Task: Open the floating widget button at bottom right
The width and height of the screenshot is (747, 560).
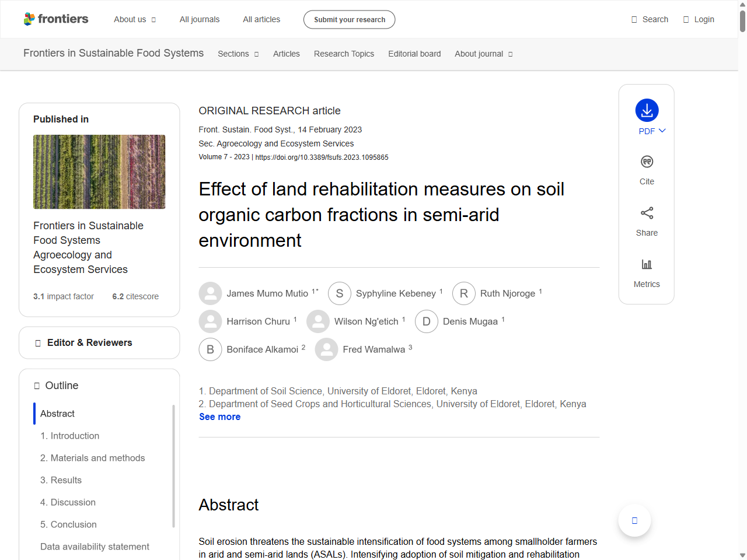Action: [x=634, y=520]
